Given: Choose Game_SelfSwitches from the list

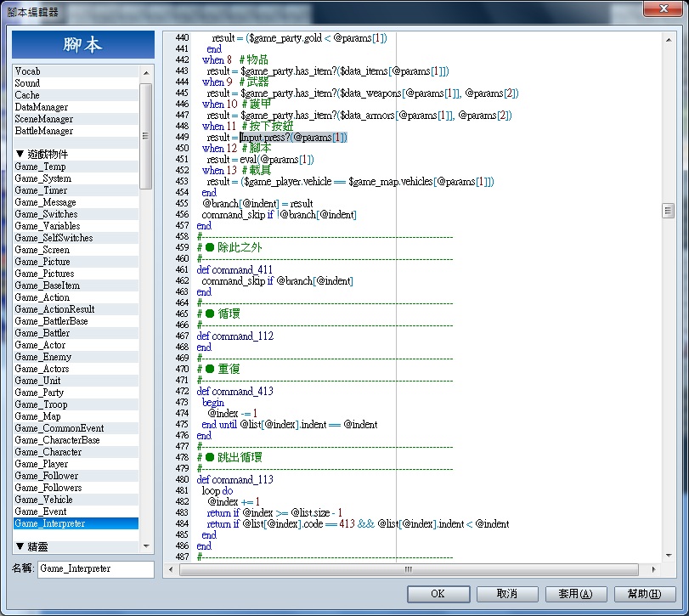Looking at the screenshot, I should [x=76, y=238].
